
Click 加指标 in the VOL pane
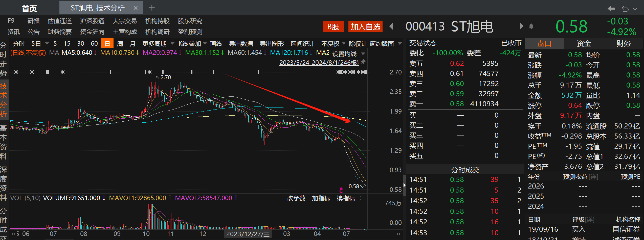pyautogui.click(x=321, y=198)
